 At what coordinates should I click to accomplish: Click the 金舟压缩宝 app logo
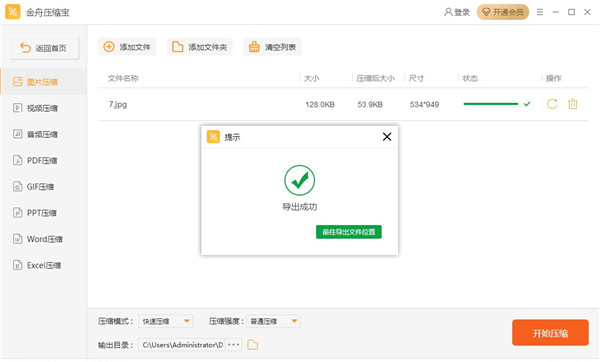[13, 12]
